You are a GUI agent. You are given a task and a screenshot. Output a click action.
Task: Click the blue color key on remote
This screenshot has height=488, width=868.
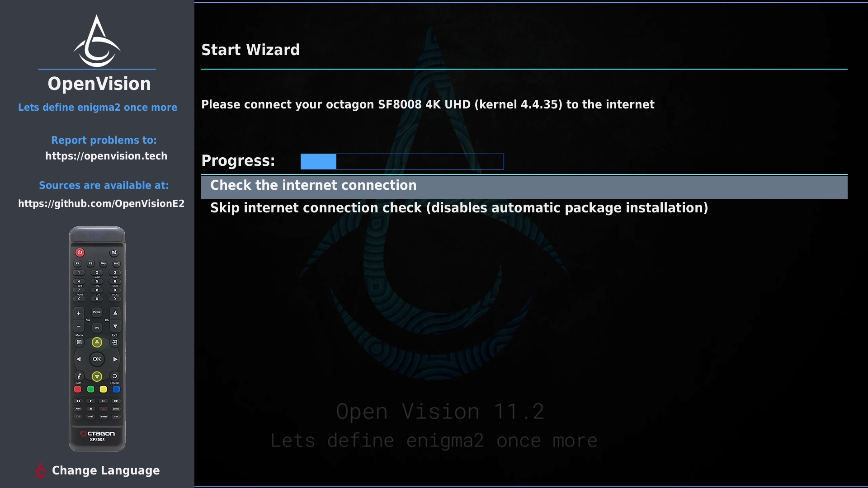point(116,389)
